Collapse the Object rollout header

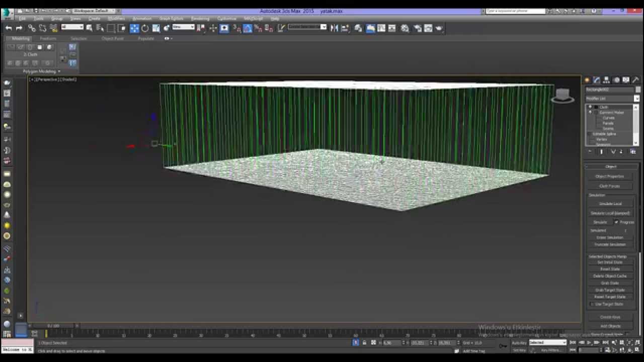(x=611, y=166)
